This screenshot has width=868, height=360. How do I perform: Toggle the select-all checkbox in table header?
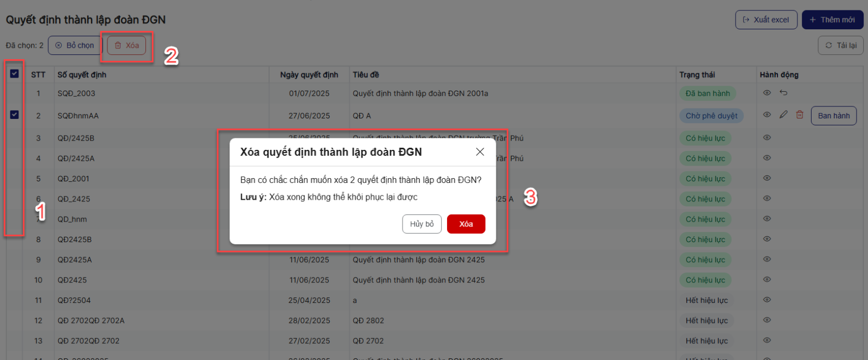[15, 74]
